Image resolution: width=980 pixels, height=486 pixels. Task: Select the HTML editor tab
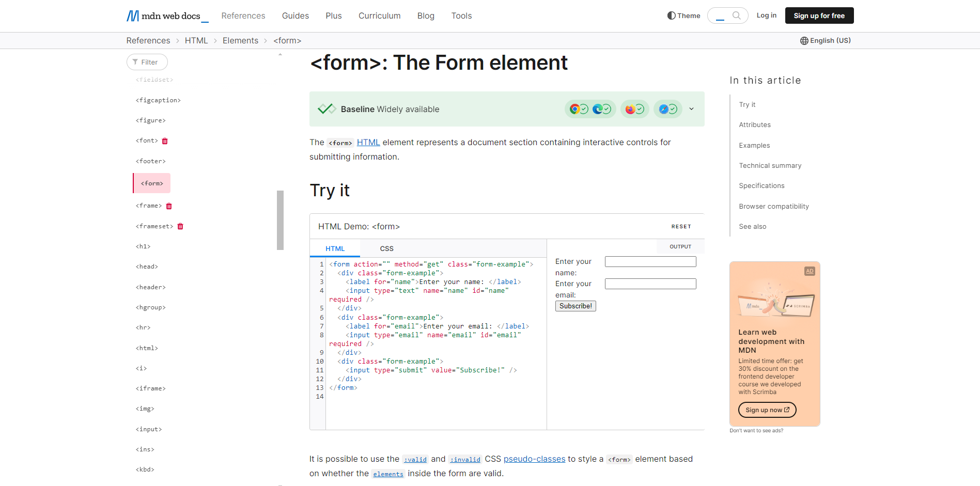[x=335, y=248]
